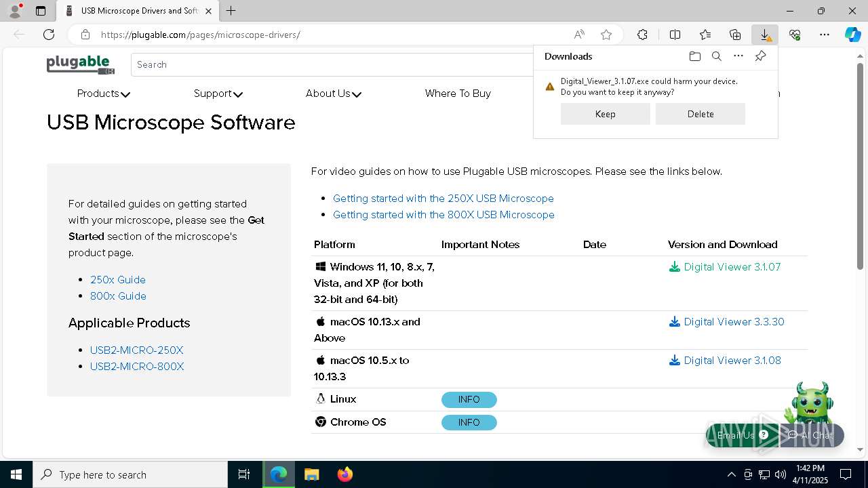Screen dimensions: 868x488
Task: Click the browser refresh icon
Action: click(x=49, y=35)
